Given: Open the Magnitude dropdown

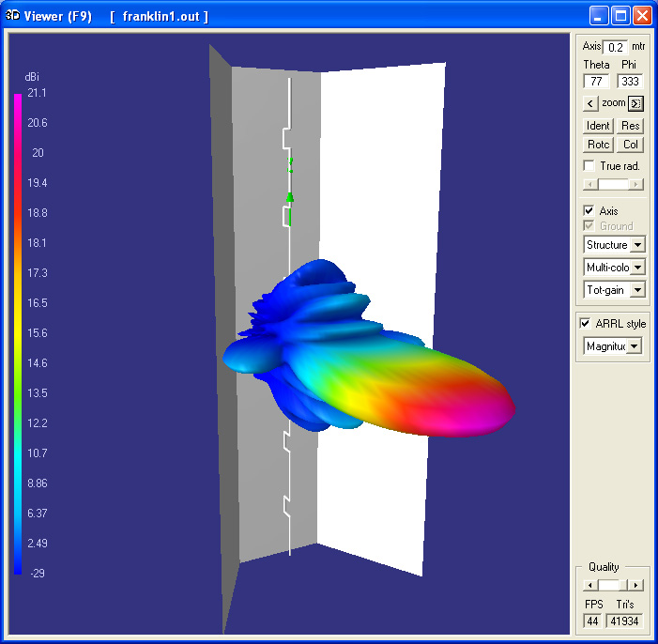Looking at the screenshot, I should [x=635, y=346].
